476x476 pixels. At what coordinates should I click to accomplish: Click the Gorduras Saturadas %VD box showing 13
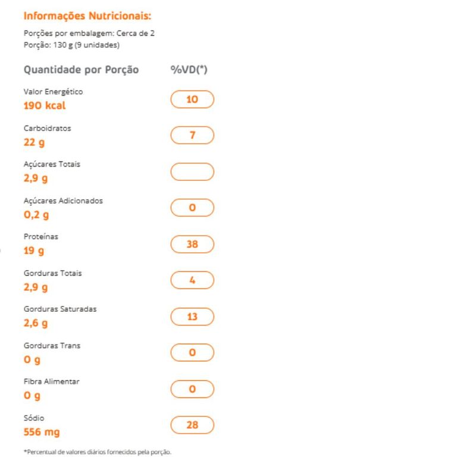192,317
